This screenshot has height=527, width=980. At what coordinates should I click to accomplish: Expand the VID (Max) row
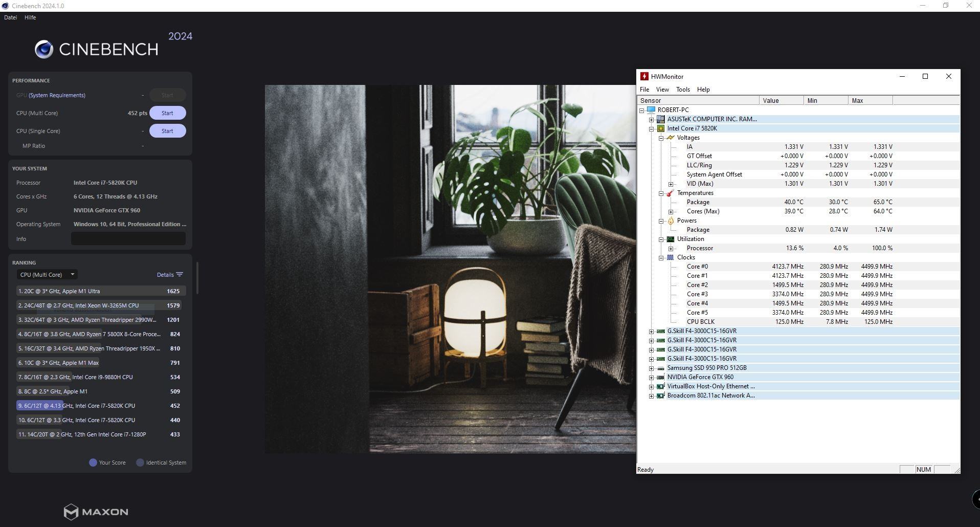coord(671,184)
